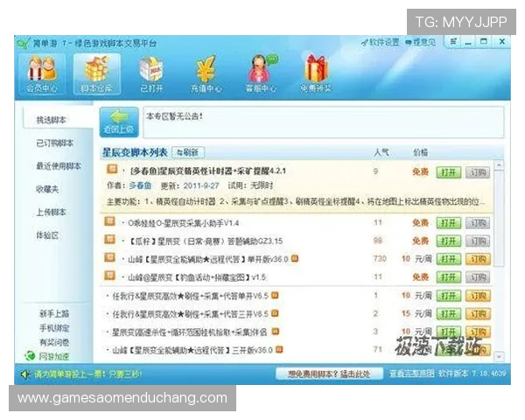Click the script icon beside 山峰 单开版v36.0

point(110,257)
